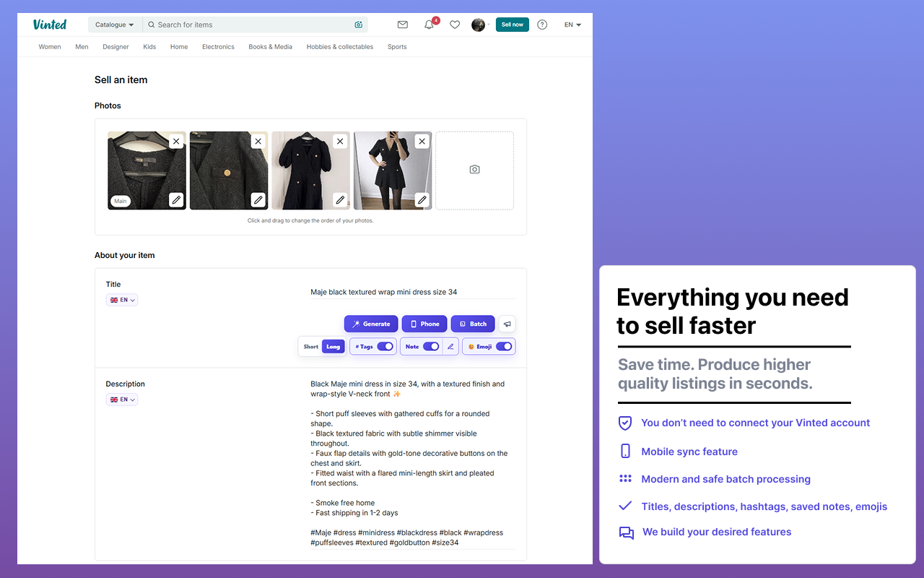Remove the mirror selfie dress photo
This screenshot has width=924, height=578.
tap(422, 142)
